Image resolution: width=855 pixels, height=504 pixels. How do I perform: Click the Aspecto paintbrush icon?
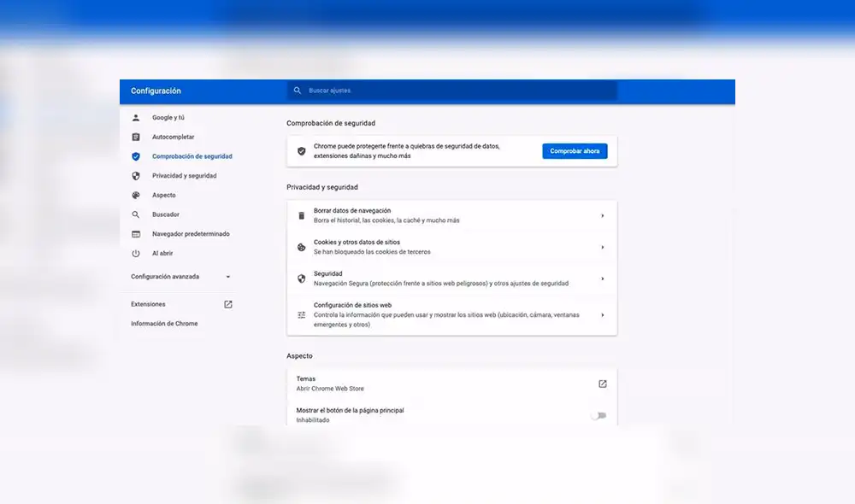pyautogui.click(x=135, y=195)
